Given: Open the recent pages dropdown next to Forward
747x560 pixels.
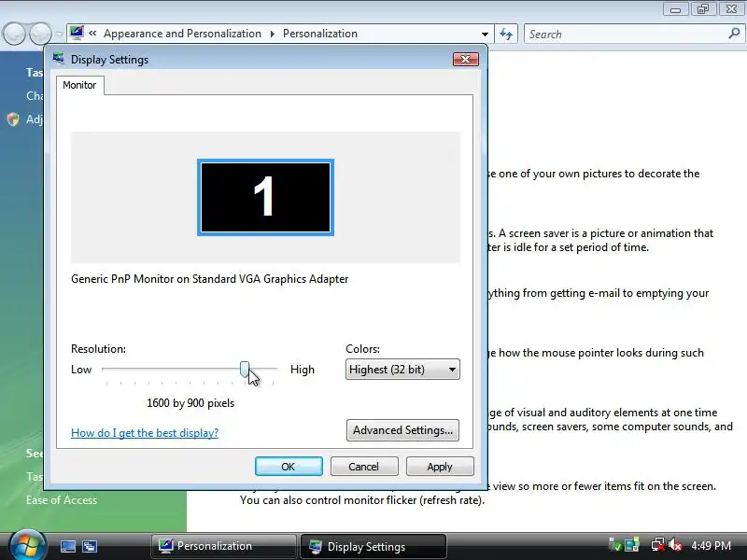Looking at the screenshot, I should [x=59, y=35].
